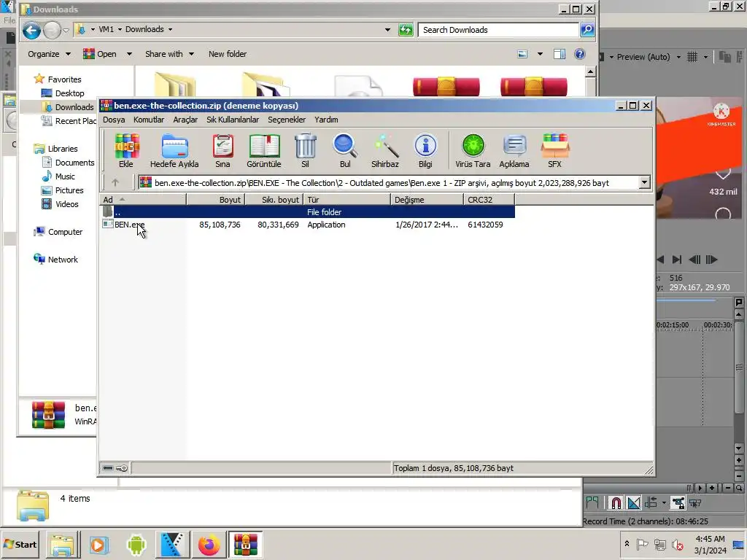Toggle the Explorer preview pane icon
The width and height of the screenshot is (747, 560).
560,54
